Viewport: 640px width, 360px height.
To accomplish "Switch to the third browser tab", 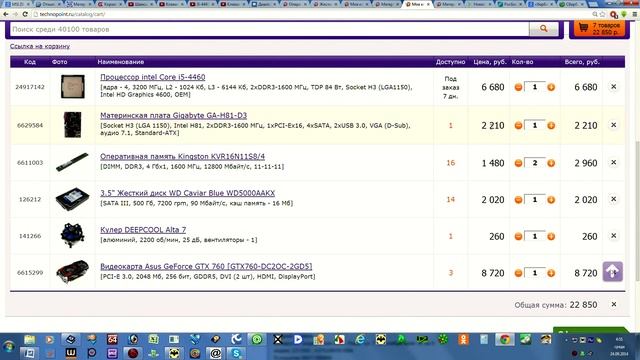I will tap(79, 4).
